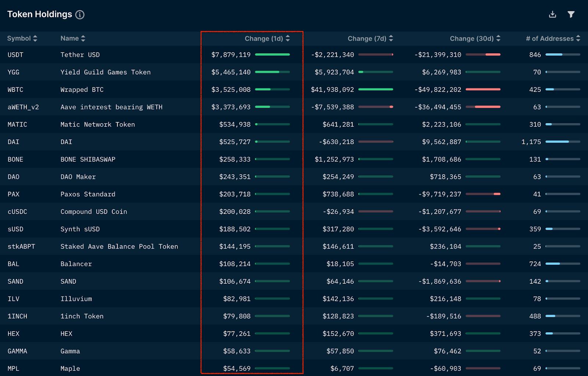Click the Token Holdings info icon
588x376 pixels.
tap(80, 15)
